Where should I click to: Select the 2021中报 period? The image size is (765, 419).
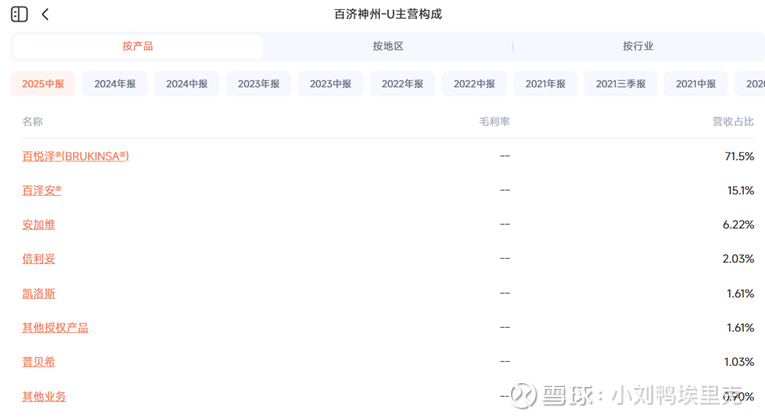[696, 84]
